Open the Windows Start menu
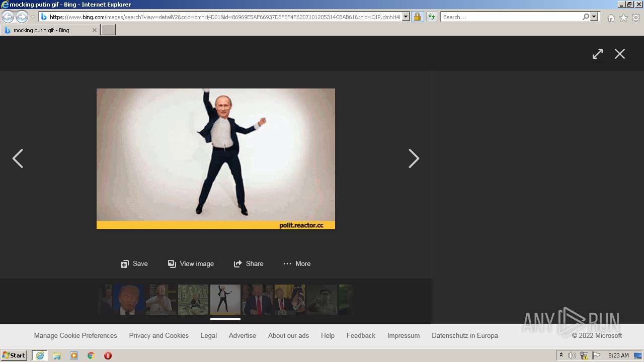644x362 pixels. (14, 355)
